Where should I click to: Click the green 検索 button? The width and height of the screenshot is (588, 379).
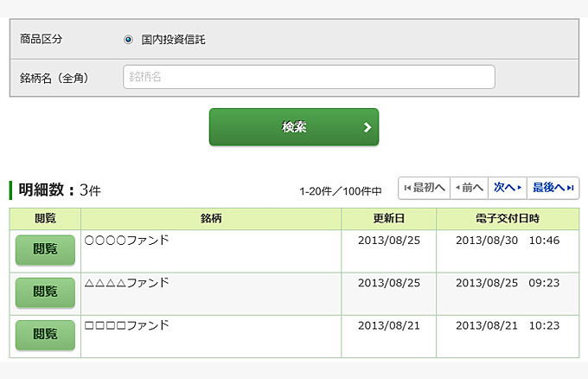[294, 127]
